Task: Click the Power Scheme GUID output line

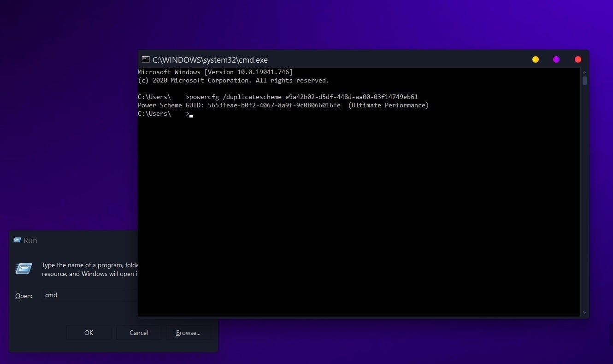Action: [283, 106]
